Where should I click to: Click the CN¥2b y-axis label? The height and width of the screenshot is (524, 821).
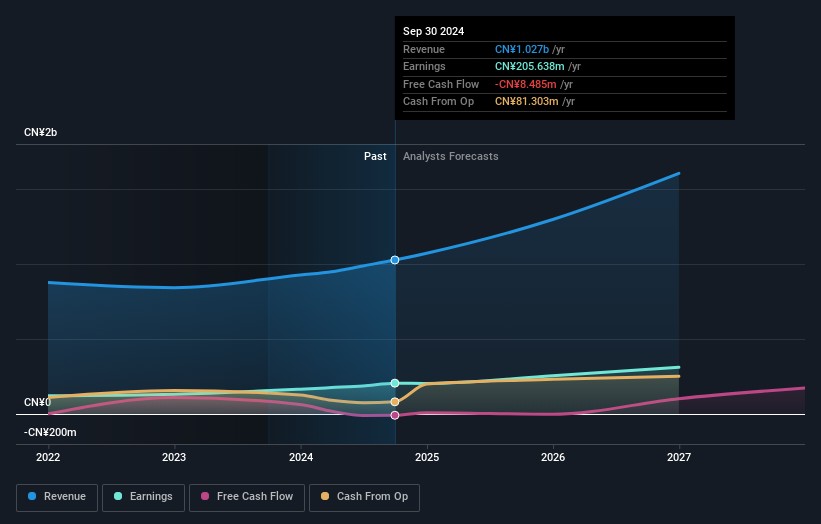click(x=40, y=132)
